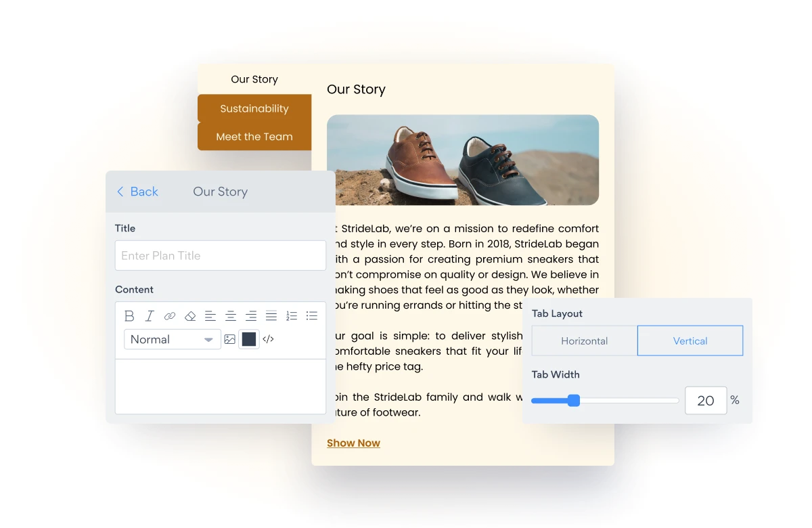Click the insert link icon
Screen dimensions: 812x528
coord(170,316)
